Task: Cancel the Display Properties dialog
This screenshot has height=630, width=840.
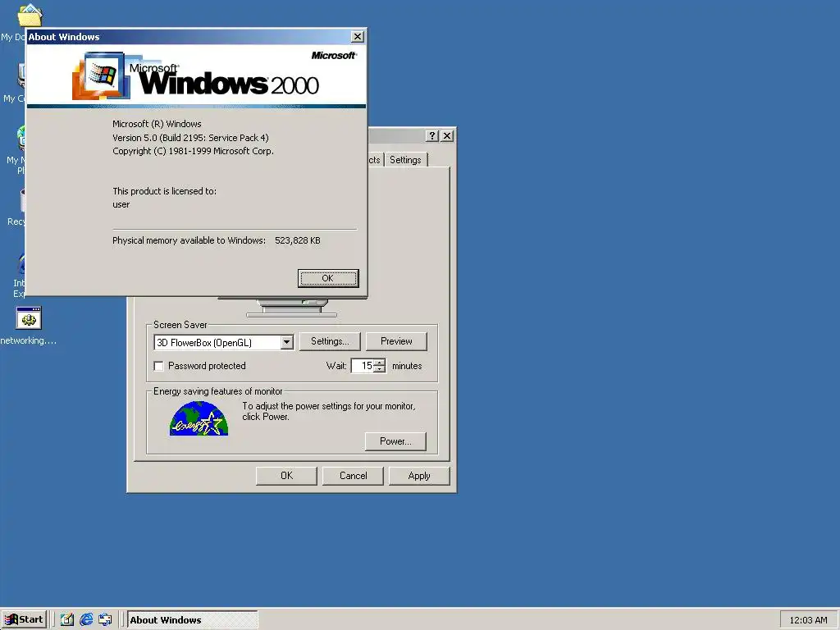Action: (x=353, y=476)
